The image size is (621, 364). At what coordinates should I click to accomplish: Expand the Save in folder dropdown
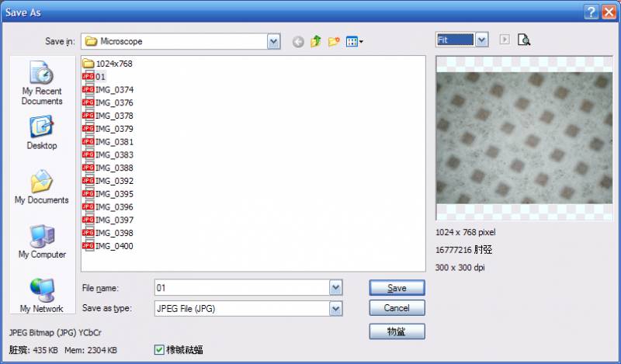click(273, 41)
